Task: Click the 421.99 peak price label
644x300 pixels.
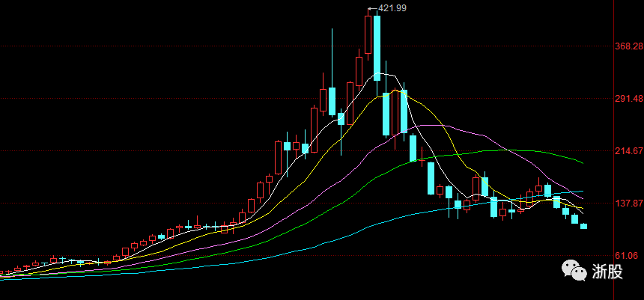Action: (392, 7)
